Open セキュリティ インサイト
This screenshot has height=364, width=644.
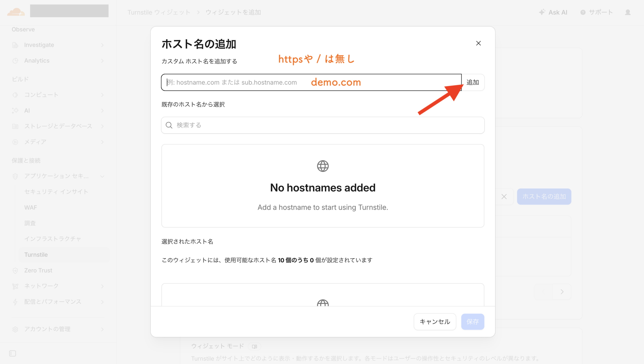tap(56, 192)
